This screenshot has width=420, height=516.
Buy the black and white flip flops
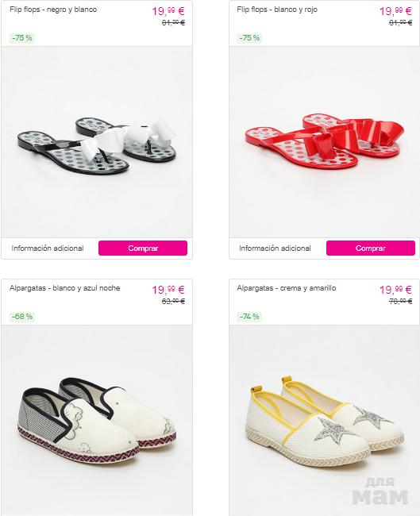(143, 248)
